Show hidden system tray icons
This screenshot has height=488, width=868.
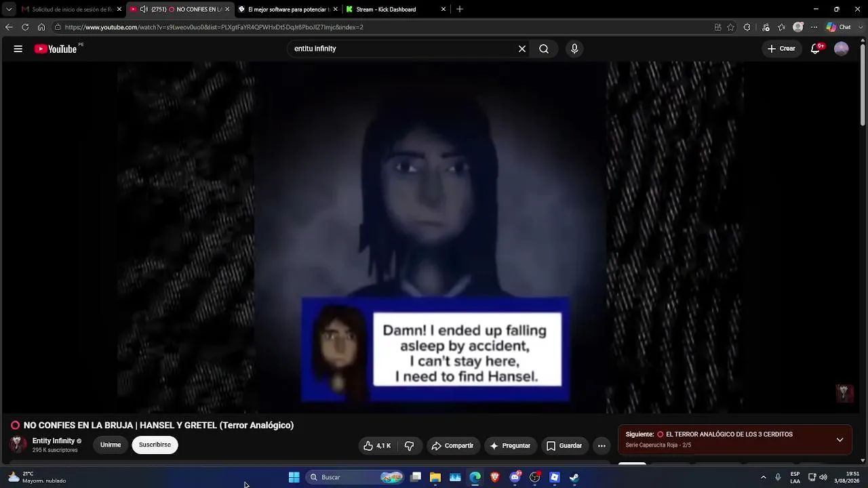point(764,477)
